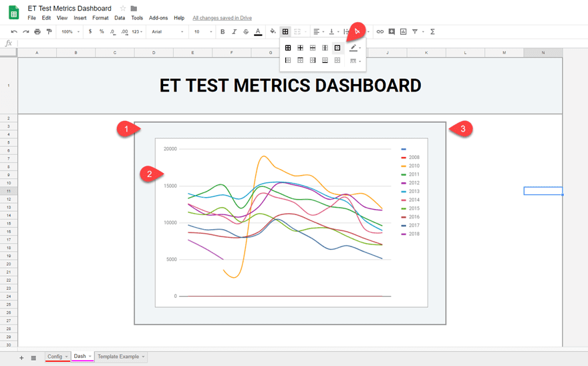The image size is (588, 366).
Task: Toggle bold formatting
Action: coord(223,32)
